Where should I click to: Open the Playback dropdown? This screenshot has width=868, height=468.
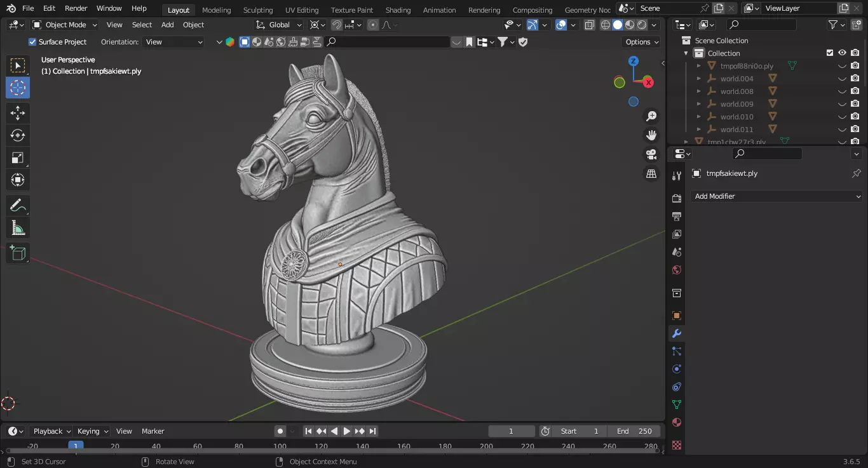tap(51, 431)
